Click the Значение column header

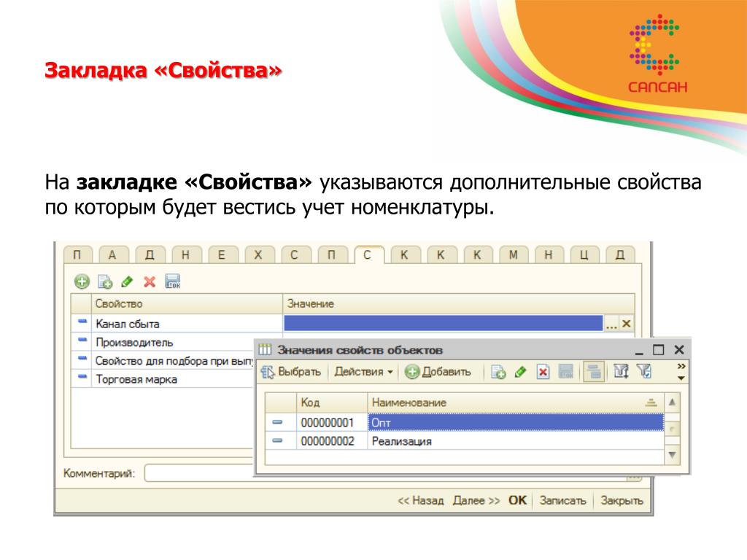(459, 304)
